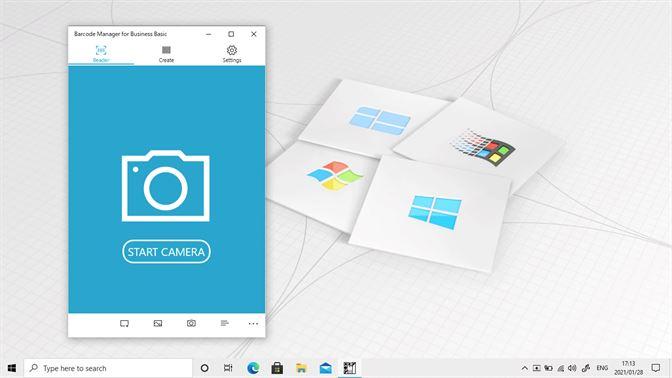Open the Settings tab

click(232, 54)
